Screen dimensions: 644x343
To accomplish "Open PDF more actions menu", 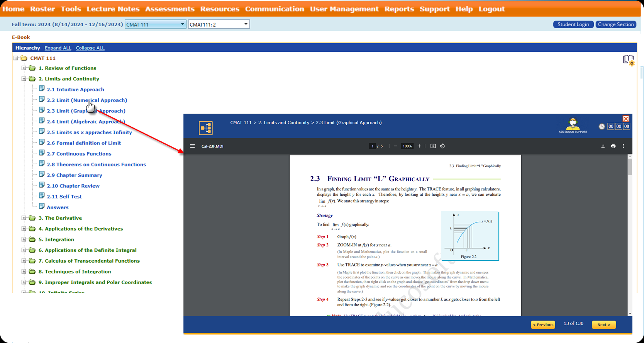I will (623, 146).
